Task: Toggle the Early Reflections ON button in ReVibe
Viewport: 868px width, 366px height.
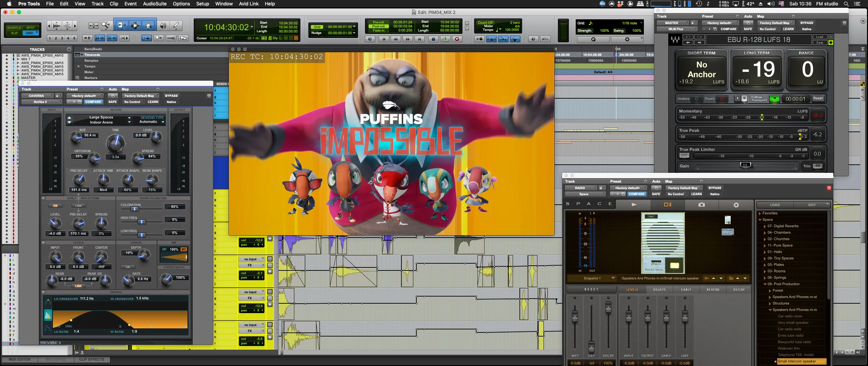Action: coord(55,206)
